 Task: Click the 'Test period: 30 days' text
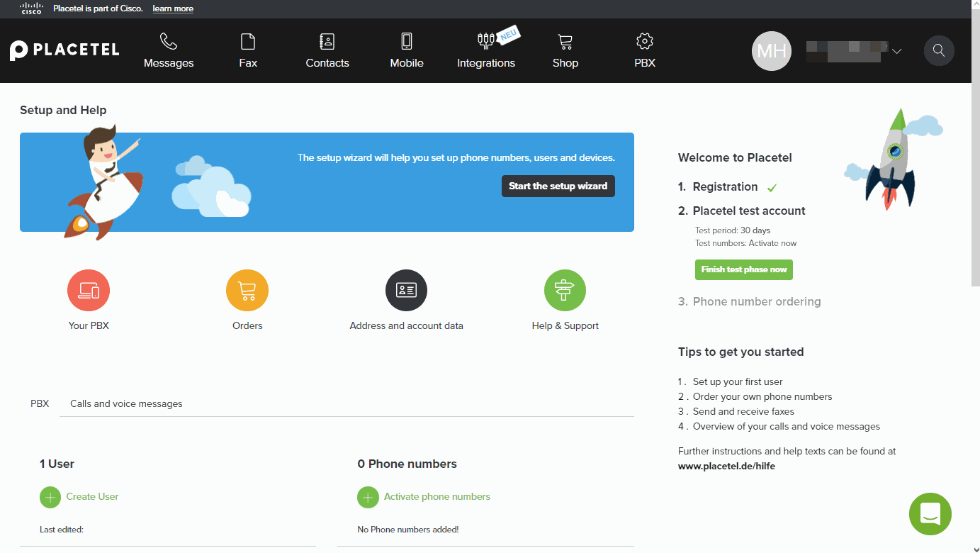click(x=733, y=230)
